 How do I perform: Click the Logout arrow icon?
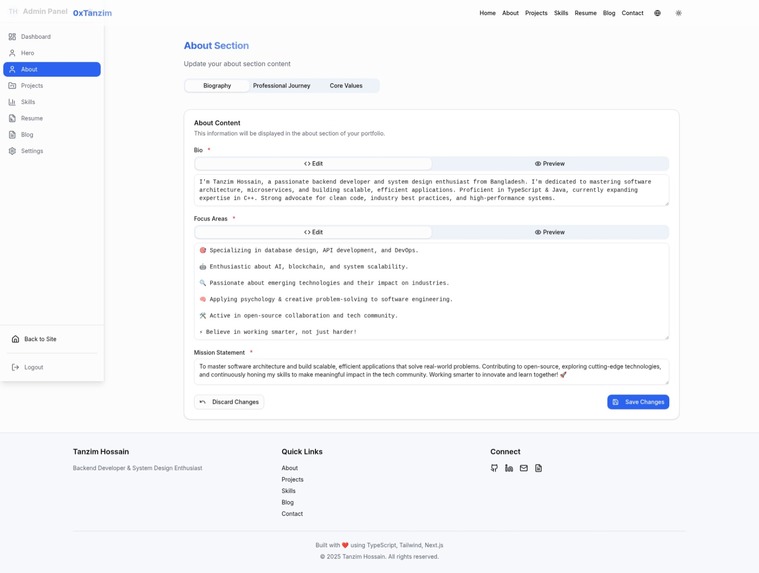[x=15, y=367]
